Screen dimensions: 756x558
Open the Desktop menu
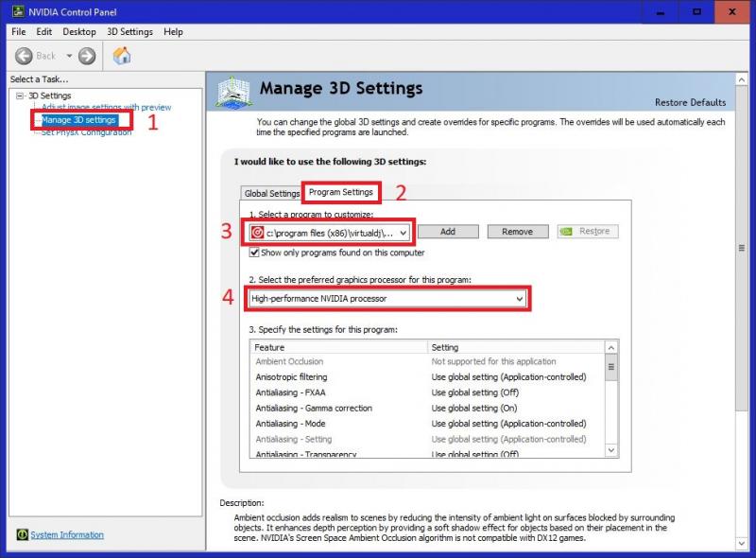79,32
